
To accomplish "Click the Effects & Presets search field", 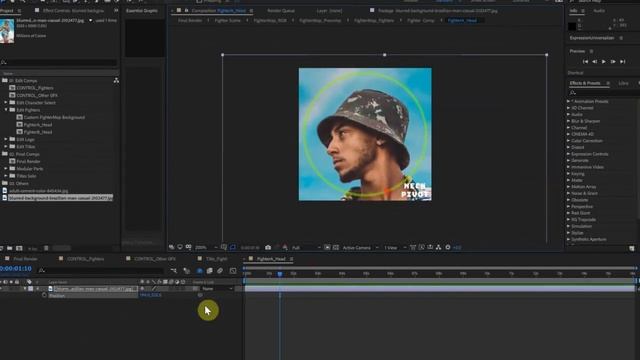I will click(x=603, y=93).
